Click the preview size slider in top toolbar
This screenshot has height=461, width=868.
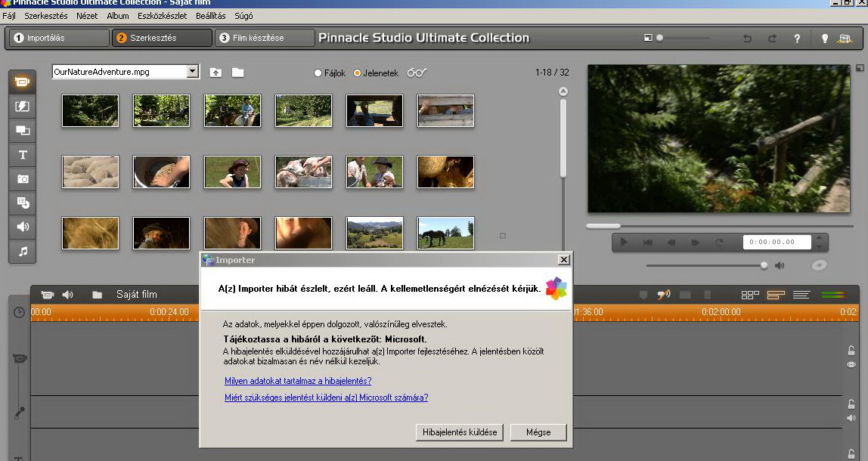[x=683, y=39]
